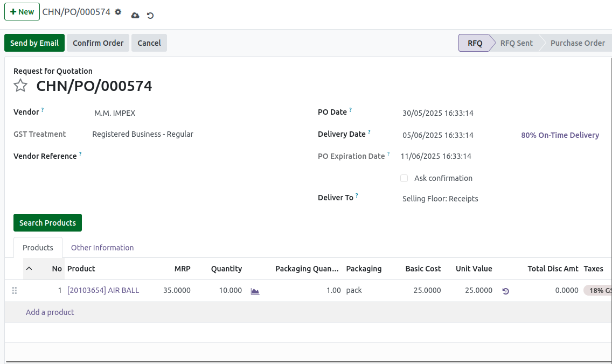Viewport: 612px width, 364px height.
Task: Sort by the Quantity column header
Action: [226, 268]
